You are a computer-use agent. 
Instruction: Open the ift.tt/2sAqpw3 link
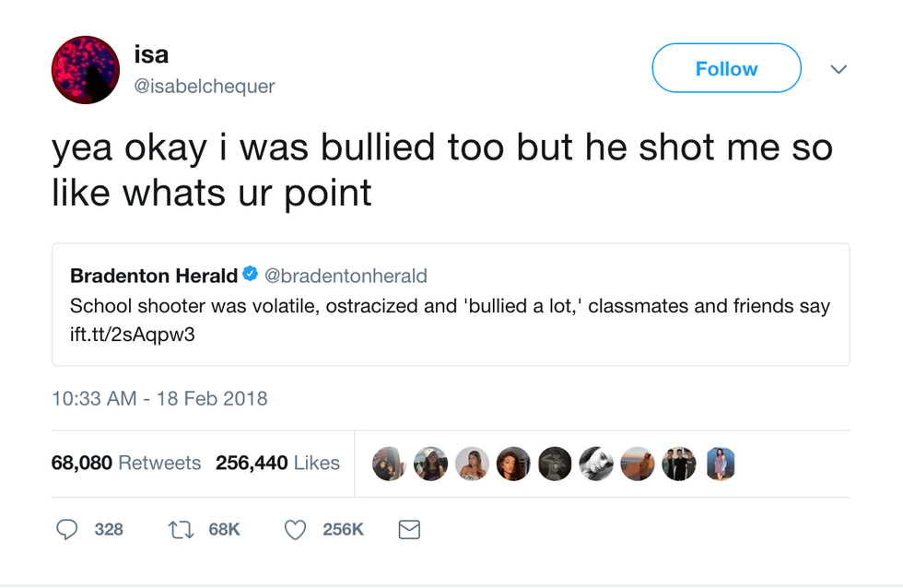[133, 335]
